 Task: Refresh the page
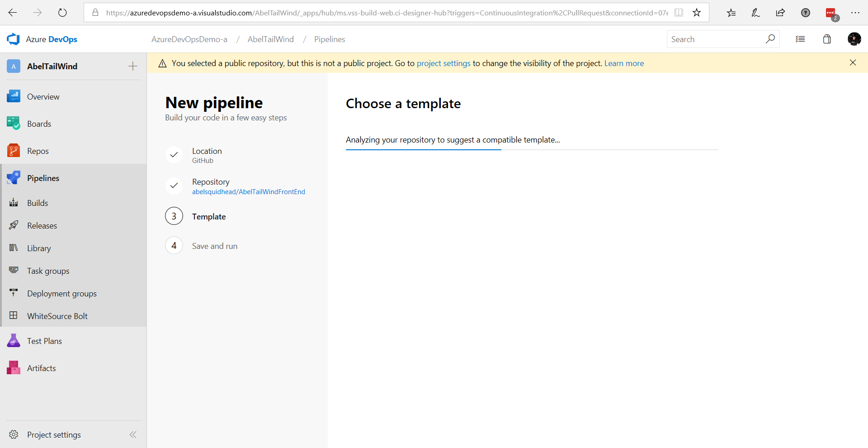tap(62, 13)
